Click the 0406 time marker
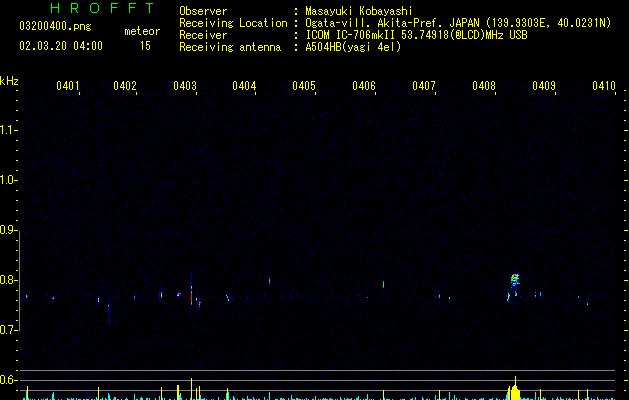Screen dimensions: 629x400 pyautogui.click(x=364, y=86)
